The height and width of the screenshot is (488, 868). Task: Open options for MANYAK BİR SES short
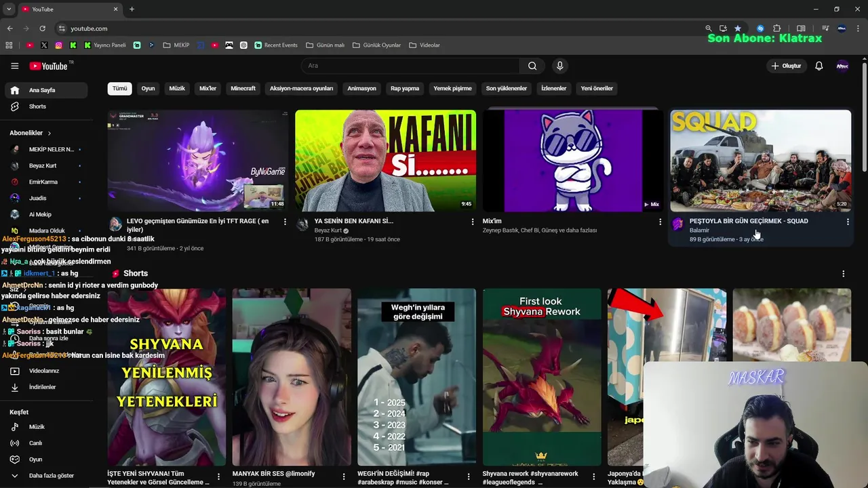pyautogui.click(x=343, y=477)
